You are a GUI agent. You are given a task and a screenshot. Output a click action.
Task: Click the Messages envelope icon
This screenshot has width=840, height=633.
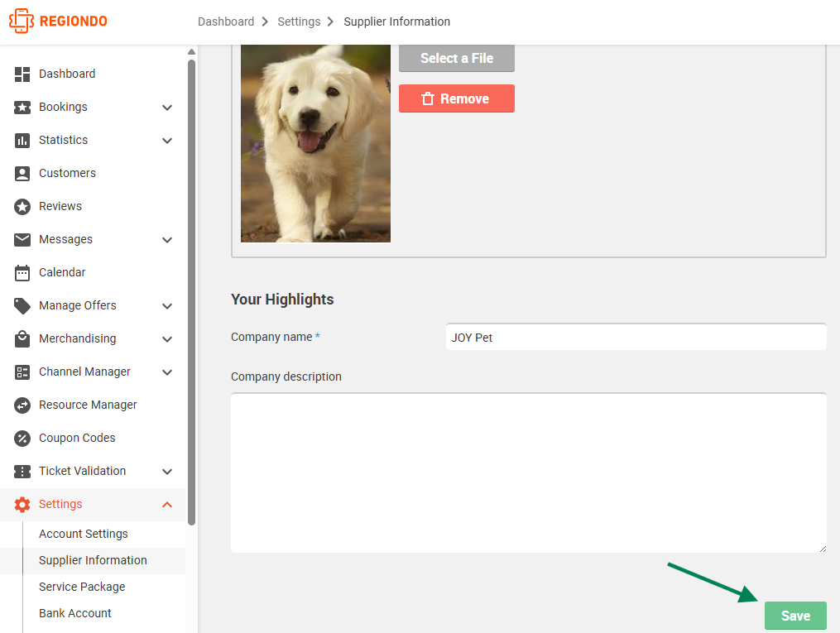click(x=22, y=239)
